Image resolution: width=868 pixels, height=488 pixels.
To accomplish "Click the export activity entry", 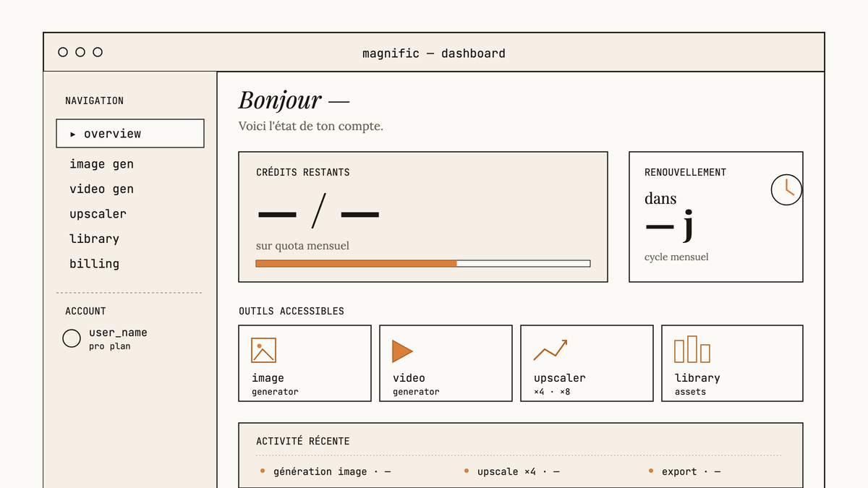I will [685, 471].
